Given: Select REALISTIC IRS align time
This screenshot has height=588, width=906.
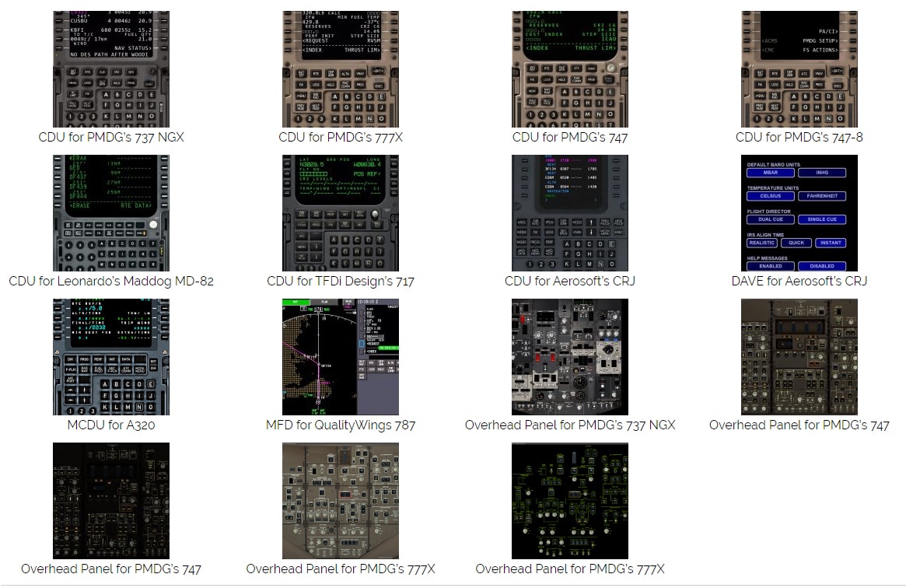Looking at the screenshot, I should click(762, 243).
